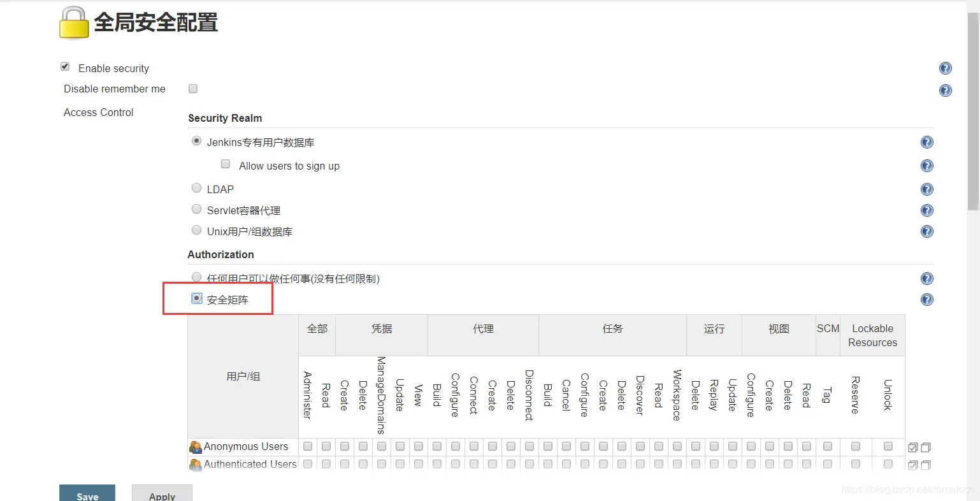980x501 pixels.
Task: Check Workspace for Anonymous Users
Action: click(x=677, y=446)
